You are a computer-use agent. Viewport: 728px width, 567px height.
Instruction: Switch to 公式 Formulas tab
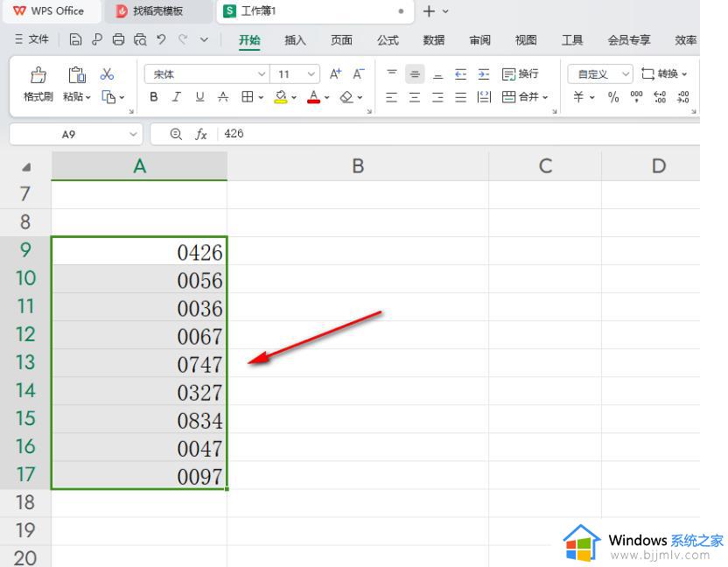point(388,40)
